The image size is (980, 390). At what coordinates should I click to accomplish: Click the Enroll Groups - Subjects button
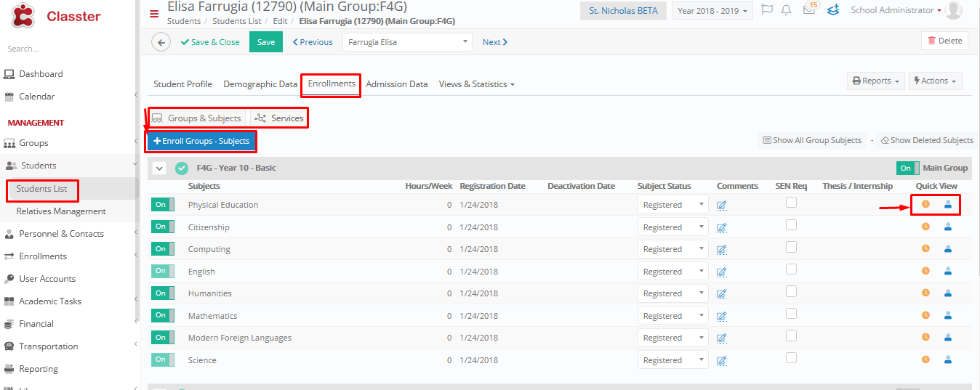[x=201, y=141]
